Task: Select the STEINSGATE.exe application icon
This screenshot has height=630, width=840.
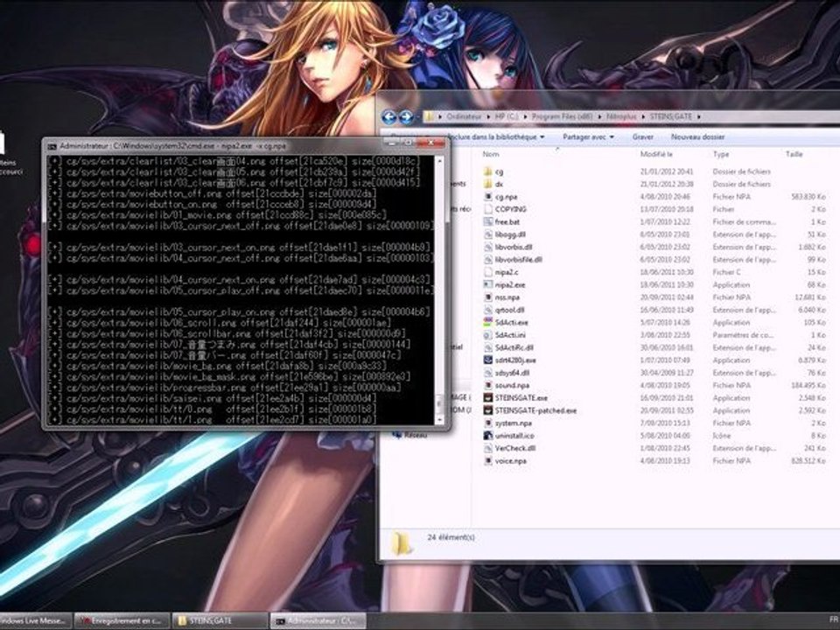Action: point(488,398)
